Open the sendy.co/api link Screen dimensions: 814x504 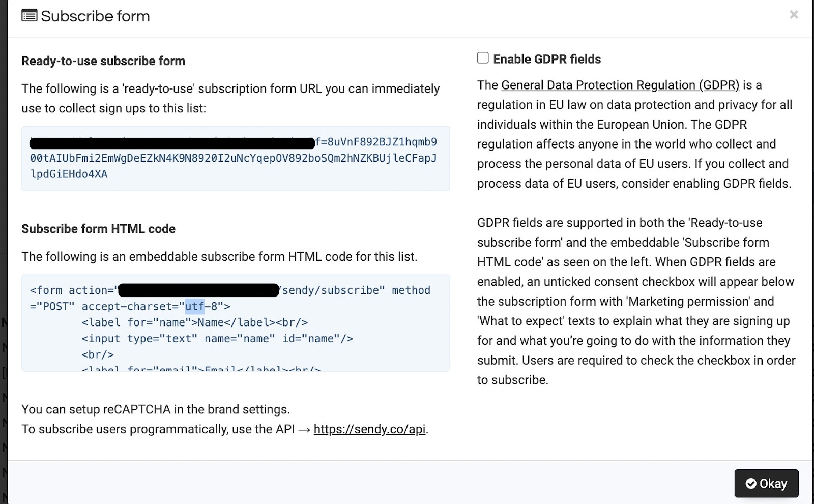point(369,429)
